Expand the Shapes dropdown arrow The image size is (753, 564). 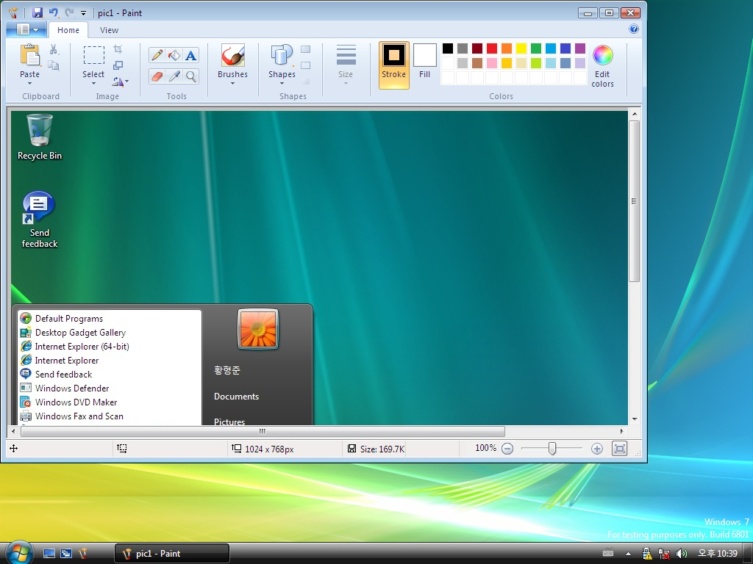[281, 84]
